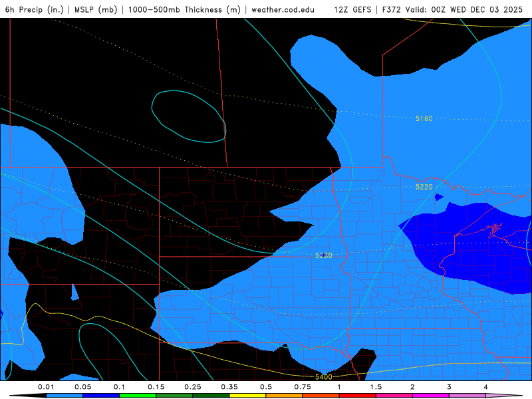Image resolution: width=532 pixels, height=399 pixels.
Task: Click the 0.25 legend value
Action: pos(193,387)
